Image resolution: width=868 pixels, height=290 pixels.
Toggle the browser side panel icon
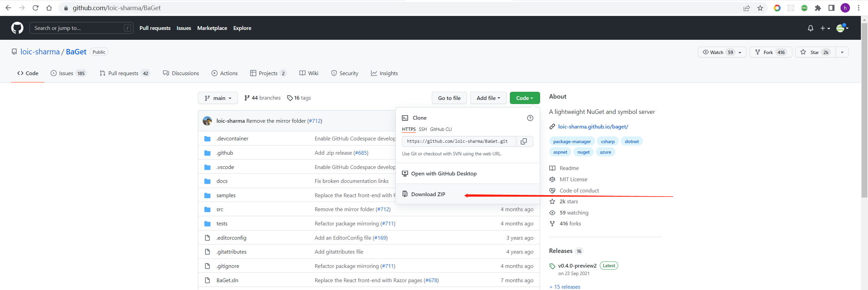tap(831, 8)
